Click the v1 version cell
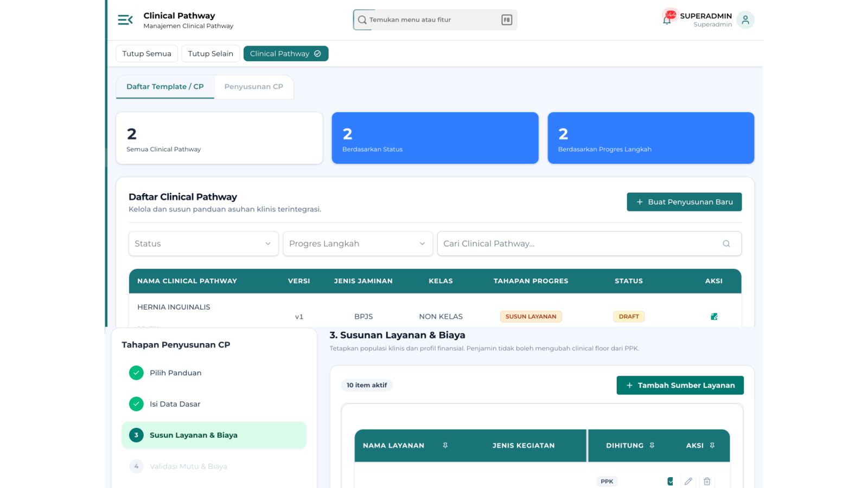868x488 pixels. tap(299, 317)
